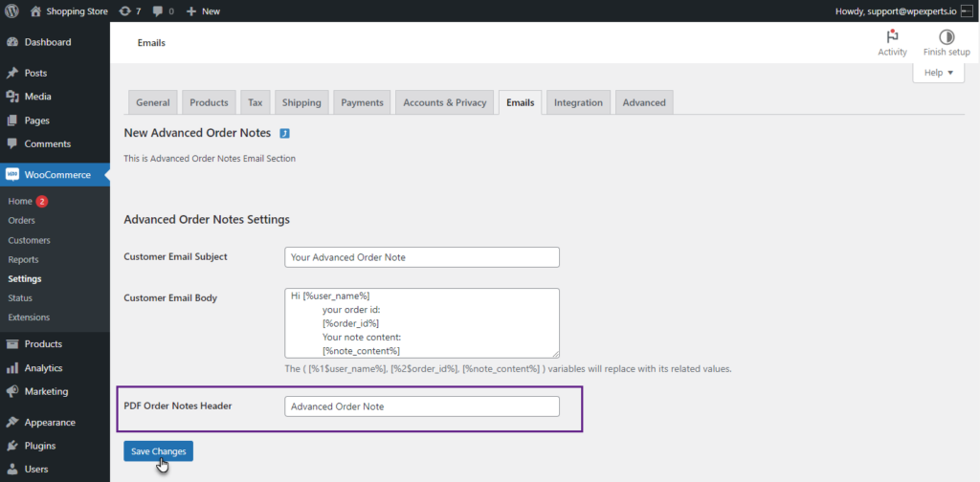Open WooCommerce Orders
Viewport: 980px width, 482px height.
pyautogui.click(x=22, y=220)
